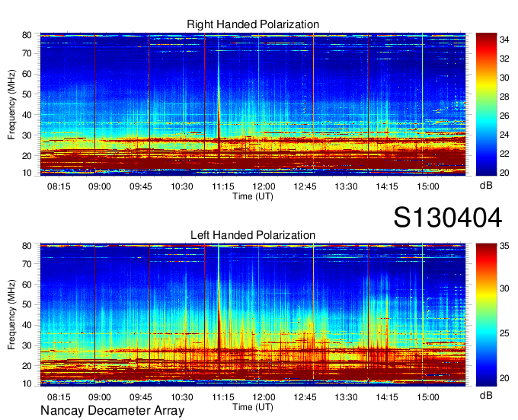Click 08:15 time tick under Left Handed plot

tap(59, 397)
